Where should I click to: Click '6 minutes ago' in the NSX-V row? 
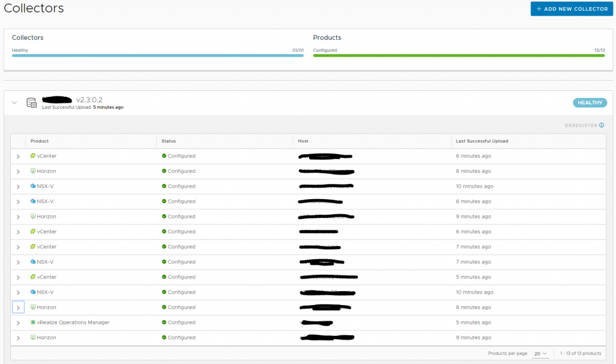pyautogui.click(x=473, y=202)
